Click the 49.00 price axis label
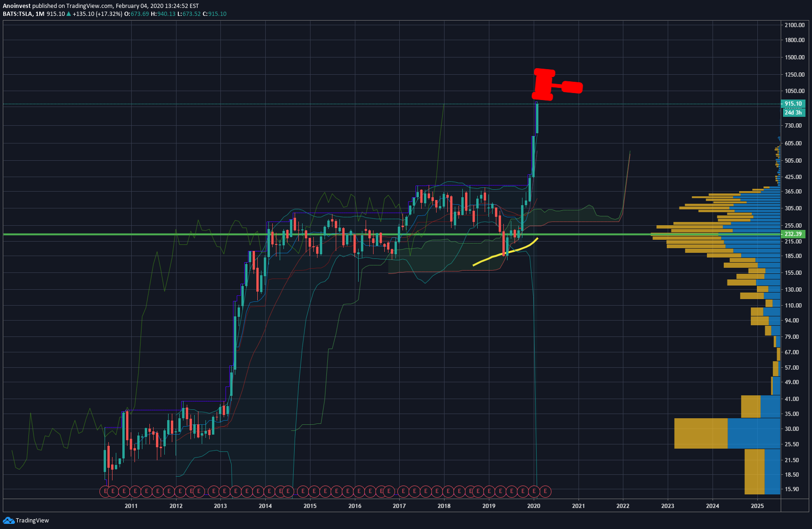 (x=791, y=382)
